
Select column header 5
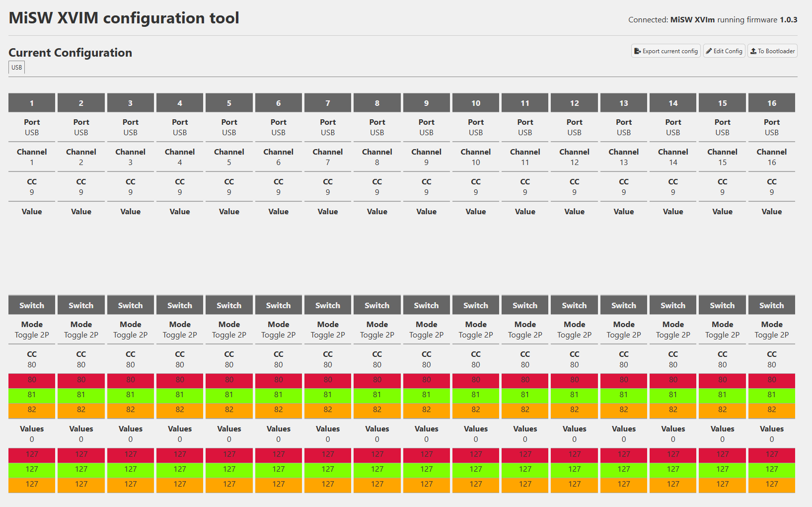[229, 103]
